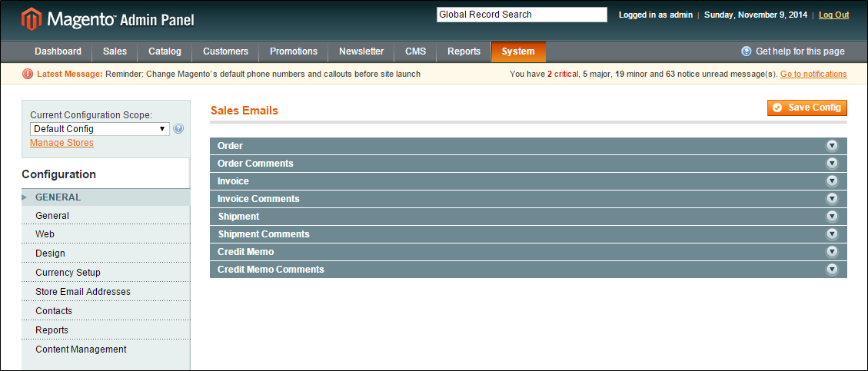868x371 pixels.
Task: Open the Credit Memo section header
Action: click(528, 252)
